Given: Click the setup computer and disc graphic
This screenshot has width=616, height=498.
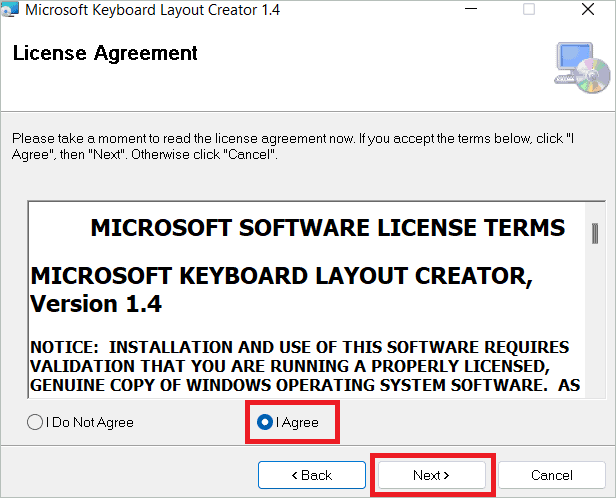Looking at the screenshot, I should point(582,68).
